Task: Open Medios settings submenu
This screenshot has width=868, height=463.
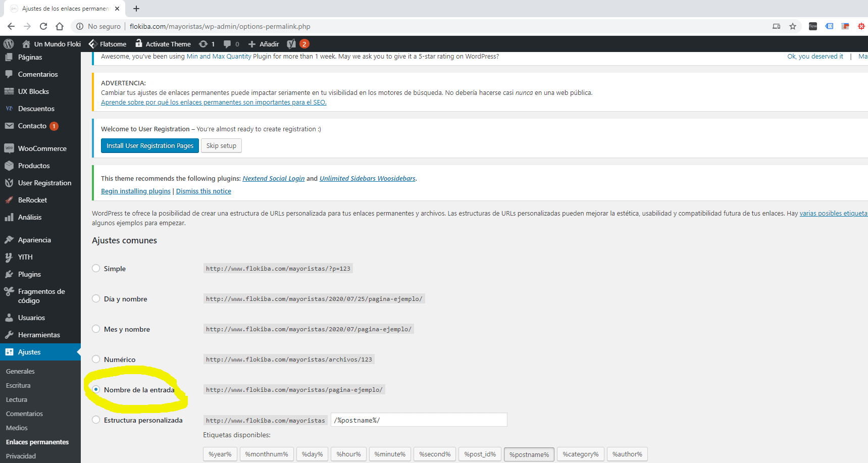Action: [17, 428]
